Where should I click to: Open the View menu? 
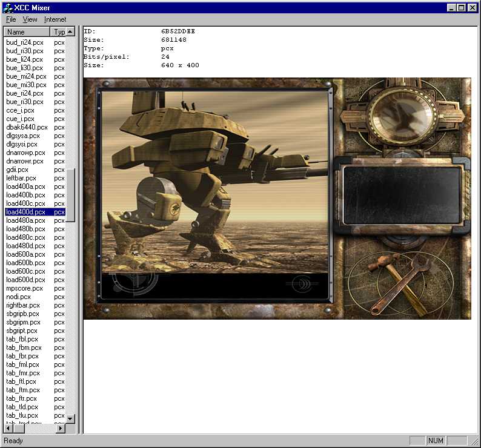click(30, 19)
